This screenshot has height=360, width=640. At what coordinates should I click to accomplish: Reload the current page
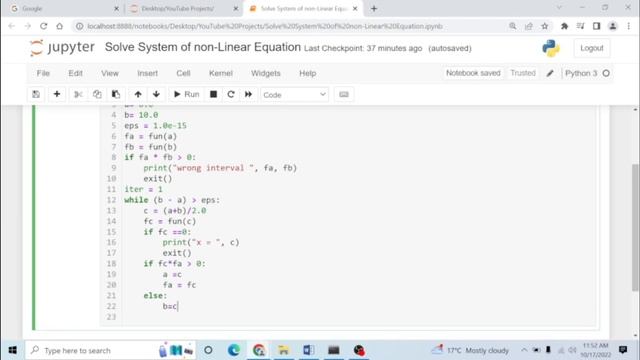(x=43, y=26)
